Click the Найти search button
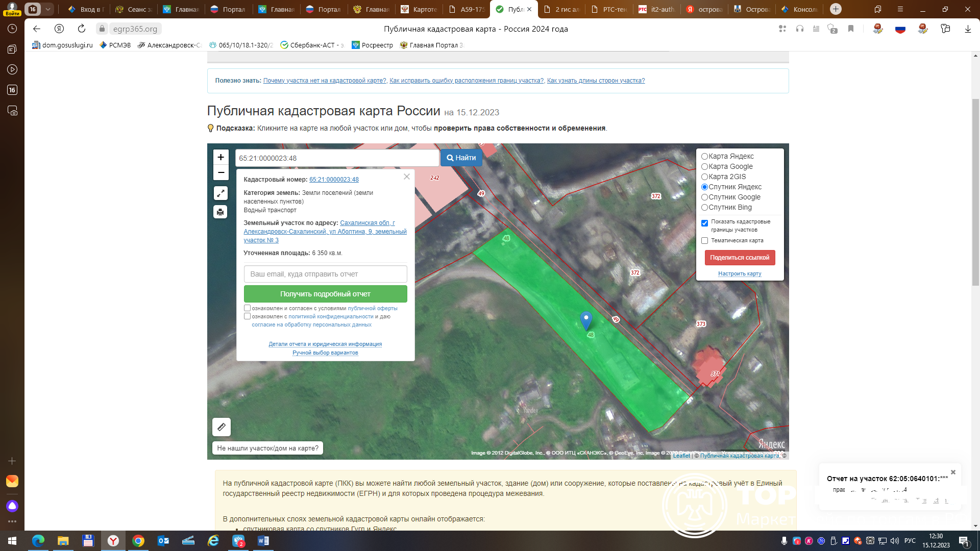 click(x=461, y=158)
